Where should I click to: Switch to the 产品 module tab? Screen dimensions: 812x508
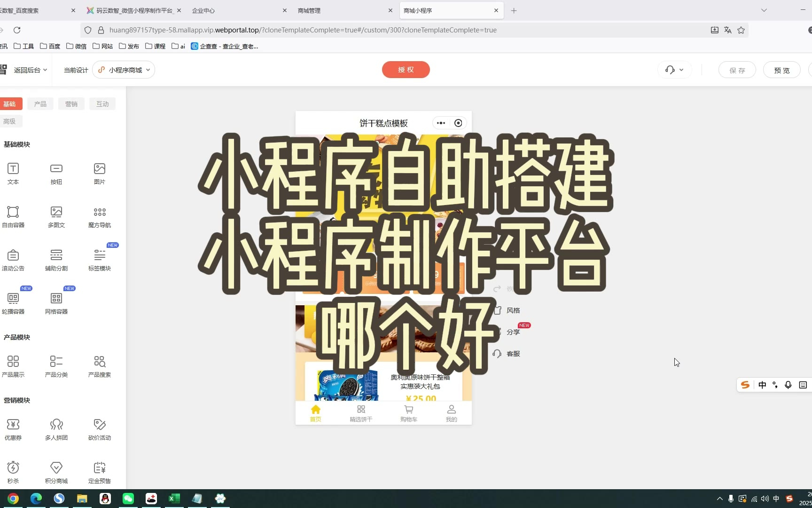tap(40, 104)
